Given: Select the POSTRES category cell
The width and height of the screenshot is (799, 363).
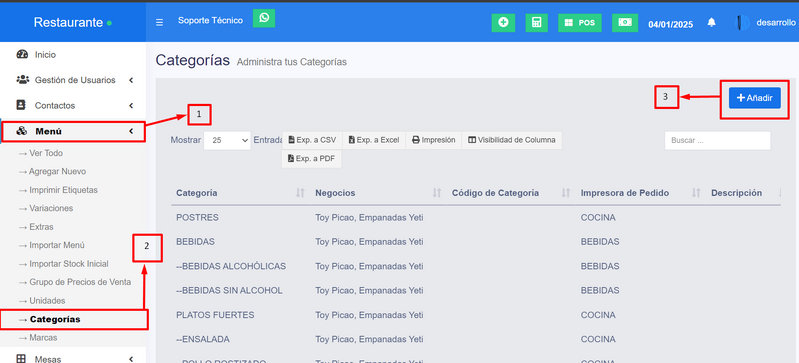Looking at the screenshot, I should (x=197, y=218).
